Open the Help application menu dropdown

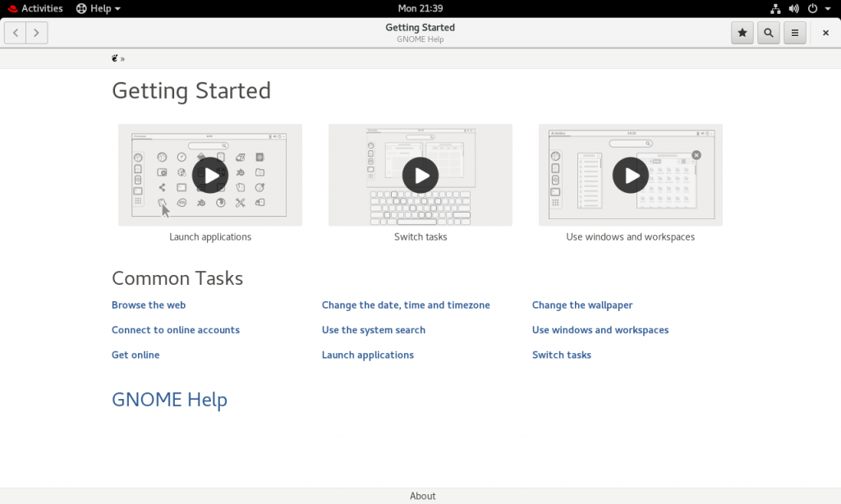point(99,8)
